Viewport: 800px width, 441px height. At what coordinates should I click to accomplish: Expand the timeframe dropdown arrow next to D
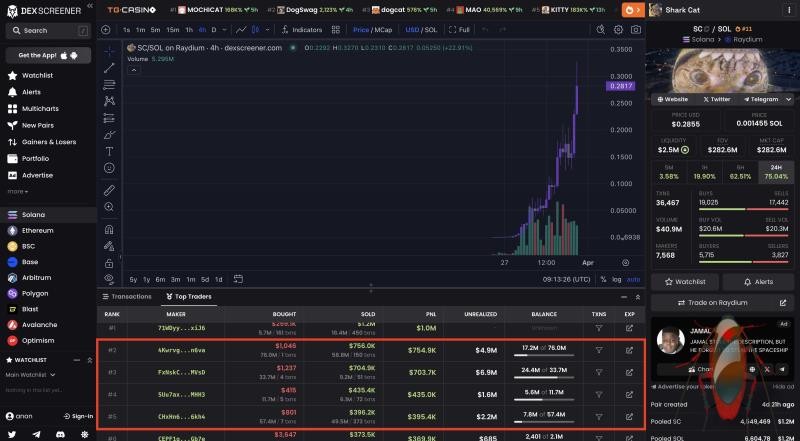coord(224,30)
